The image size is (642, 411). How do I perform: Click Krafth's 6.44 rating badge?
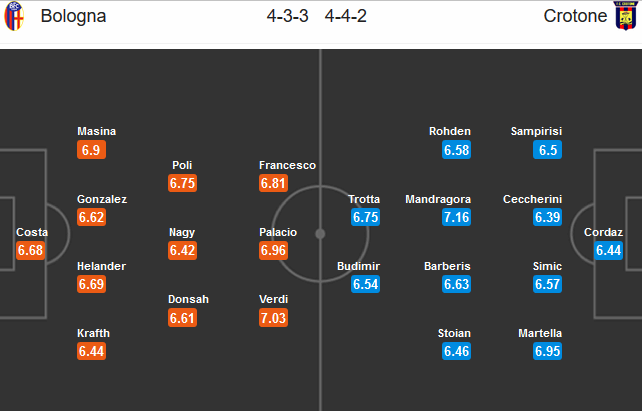tap(92, 351)
